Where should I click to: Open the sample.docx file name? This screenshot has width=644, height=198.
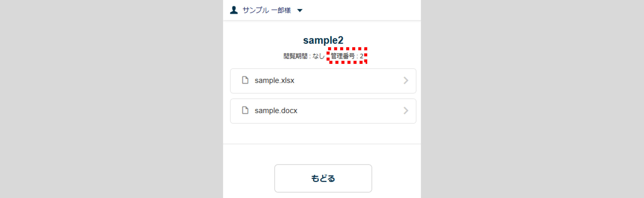click(276, 111)
